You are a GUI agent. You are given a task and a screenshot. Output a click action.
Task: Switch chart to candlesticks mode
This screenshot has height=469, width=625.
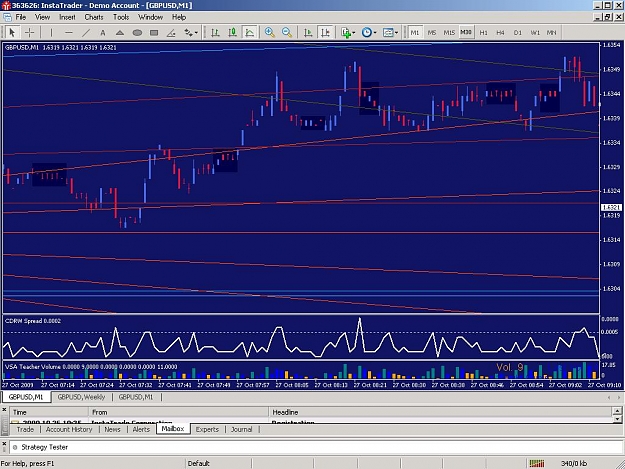pos(232,33)
